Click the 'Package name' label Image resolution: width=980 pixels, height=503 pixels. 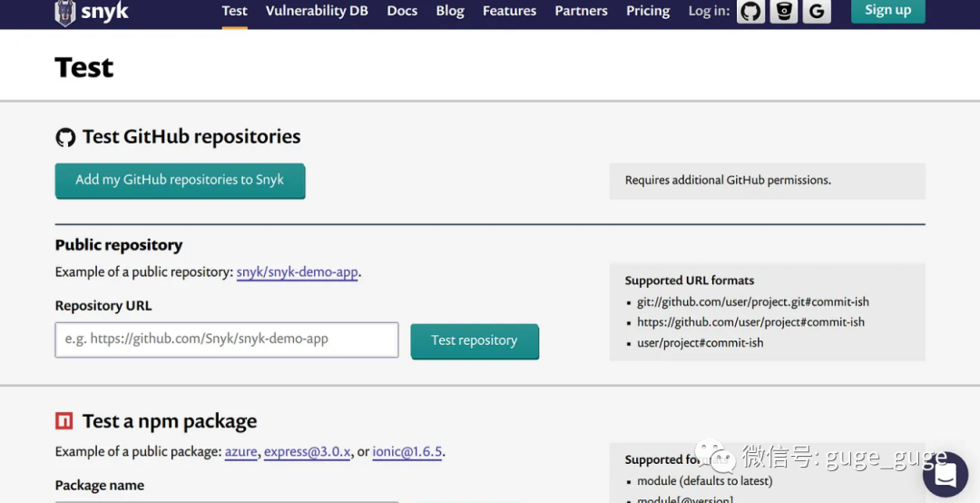100,486
